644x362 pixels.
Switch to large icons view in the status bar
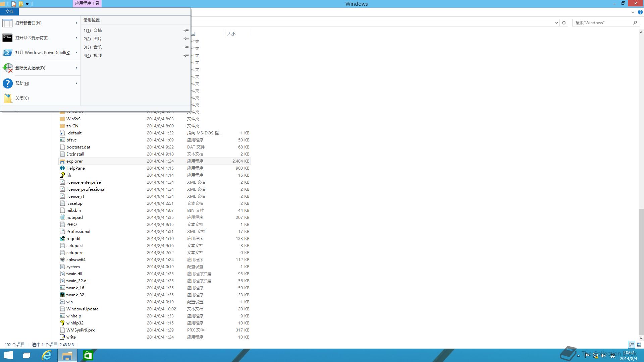(639, 345)
